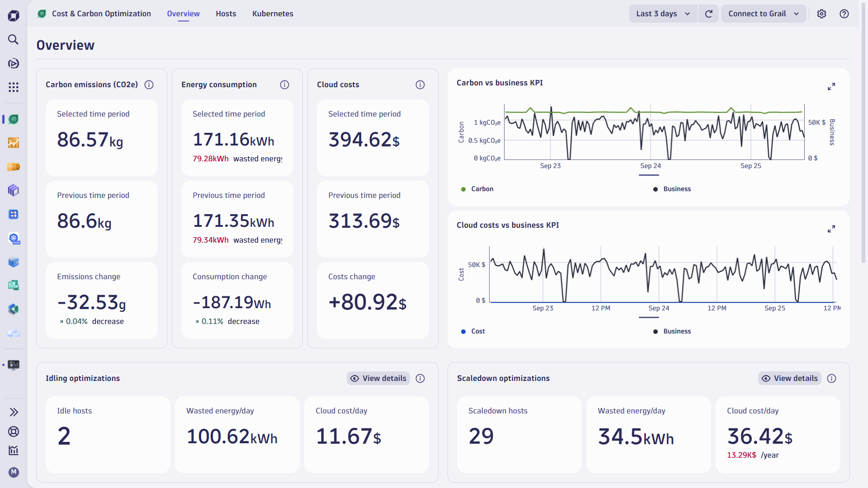868x488 pixels.
Task: Open the Last 3 days timeframe dropdown
Action: pyautogui.click(x=663, y=14)
